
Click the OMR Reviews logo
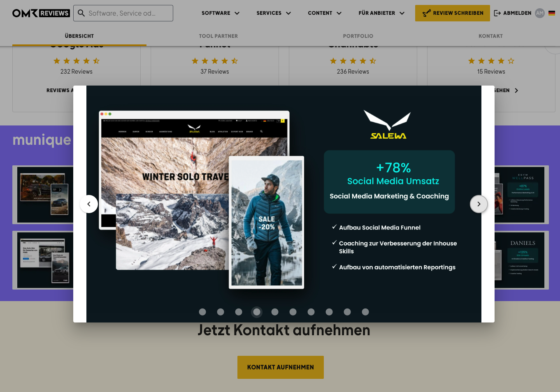coord(41,13)
